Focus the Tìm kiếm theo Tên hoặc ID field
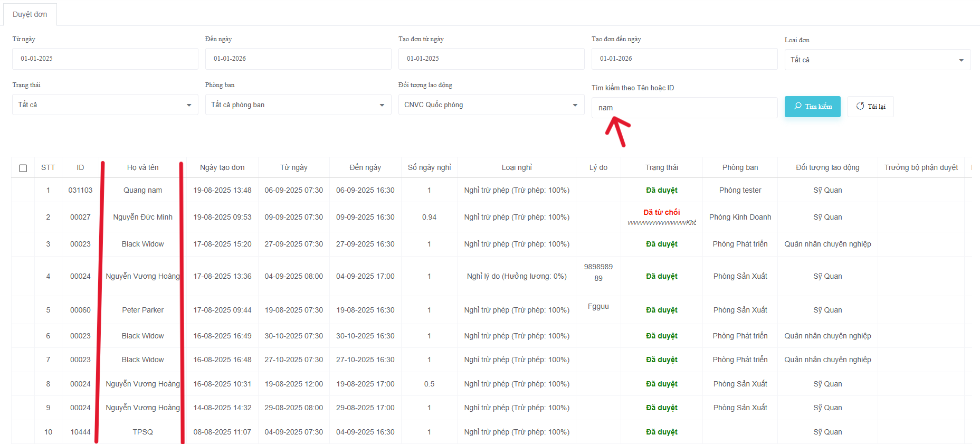 click(x=684, y=108)
